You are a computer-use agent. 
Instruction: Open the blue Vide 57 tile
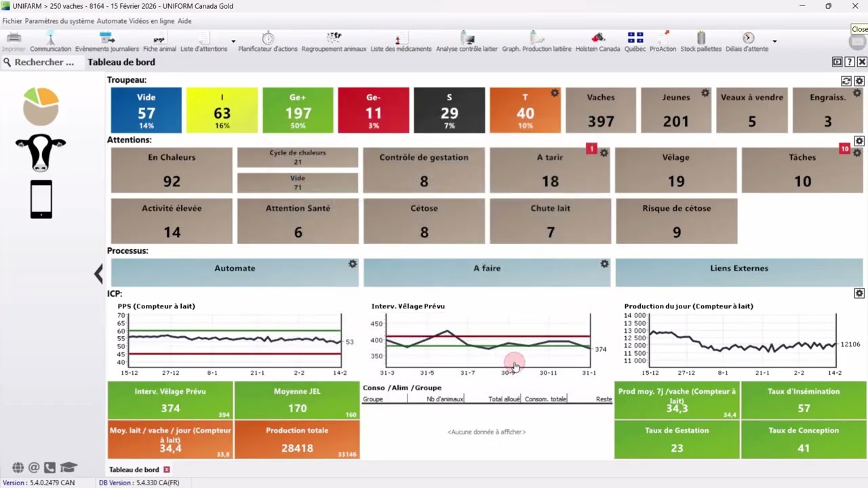click(146, 110)
